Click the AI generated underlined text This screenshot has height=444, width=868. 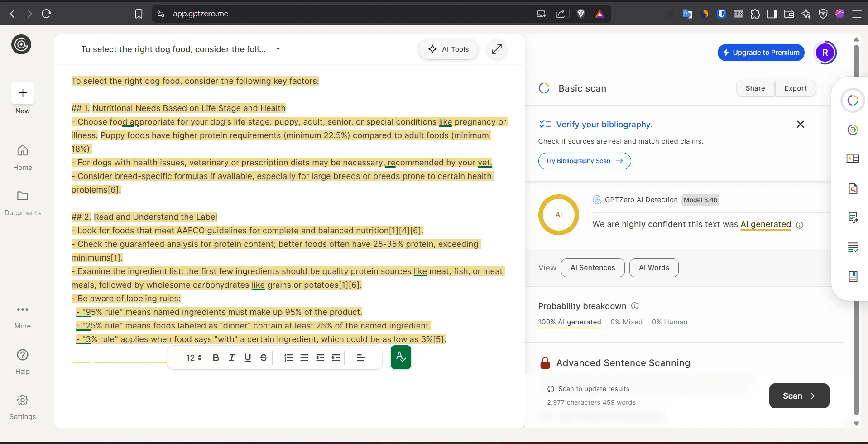766,224
